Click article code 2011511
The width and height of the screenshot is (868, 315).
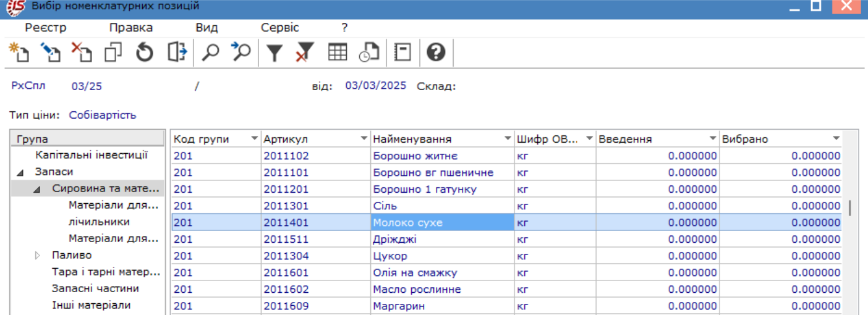286,239
